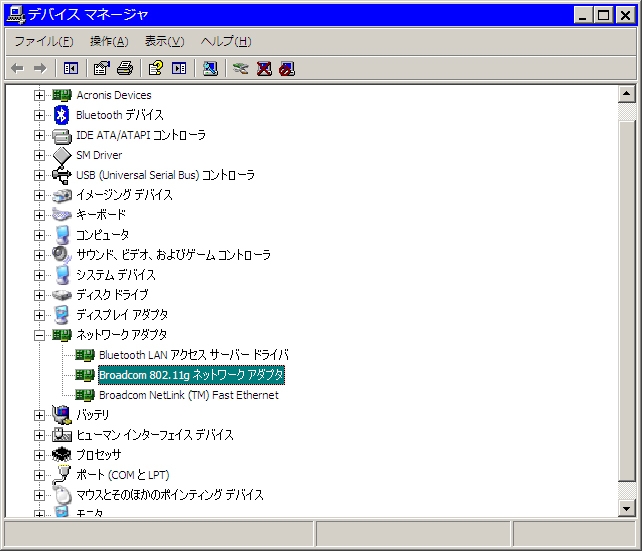Open the ヘルプ(H) menu

[226, 41]
